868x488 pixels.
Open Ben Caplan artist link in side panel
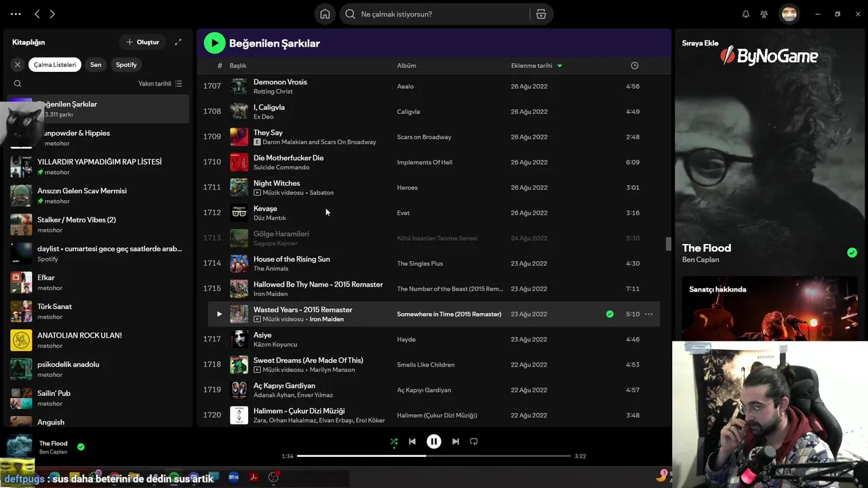701,260
